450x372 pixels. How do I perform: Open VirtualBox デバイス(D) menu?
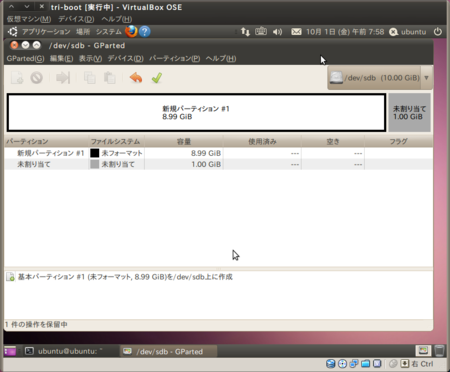click(x=76, y=19)
